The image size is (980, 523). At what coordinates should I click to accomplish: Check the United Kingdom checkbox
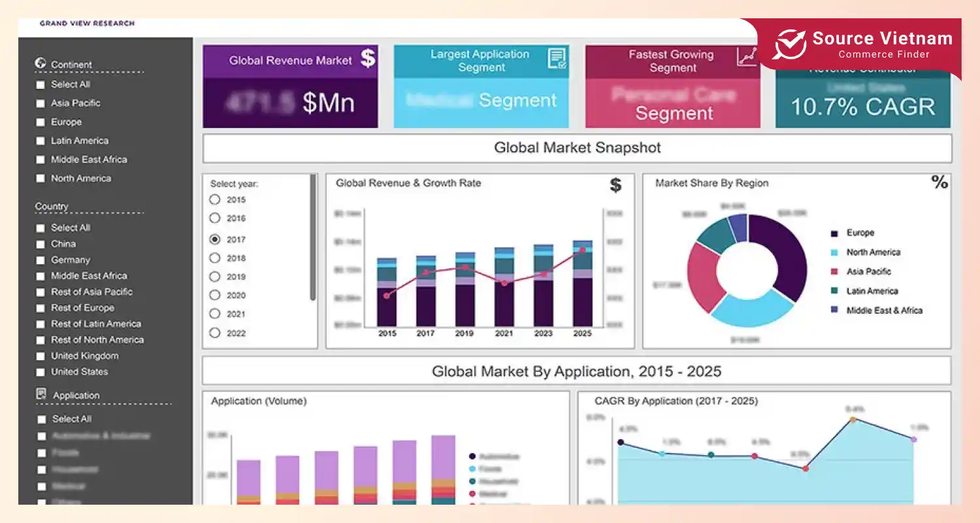click(41, 356)
